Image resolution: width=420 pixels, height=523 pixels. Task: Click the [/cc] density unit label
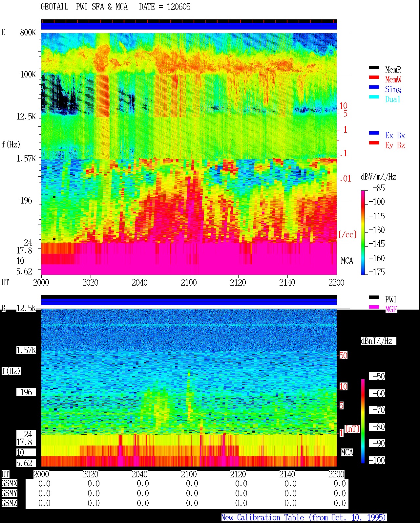[x=347, y=235]
